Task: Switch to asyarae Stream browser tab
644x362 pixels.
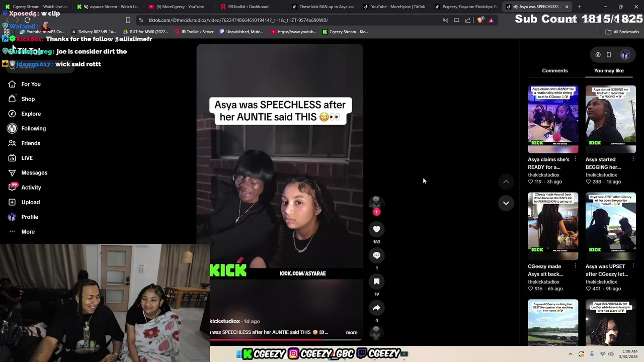Action: click(x=109, y=7)
